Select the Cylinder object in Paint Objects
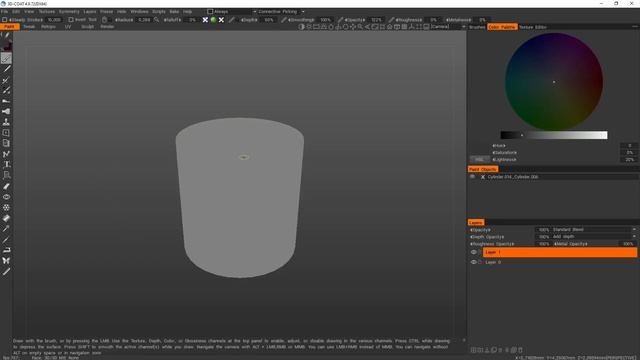This screenshot has width=640, height=360. click(x=513, y=177)
